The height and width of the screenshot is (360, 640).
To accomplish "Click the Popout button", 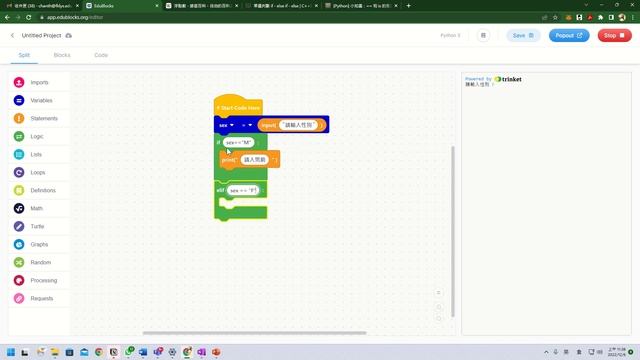I will (x=569, y=36).
